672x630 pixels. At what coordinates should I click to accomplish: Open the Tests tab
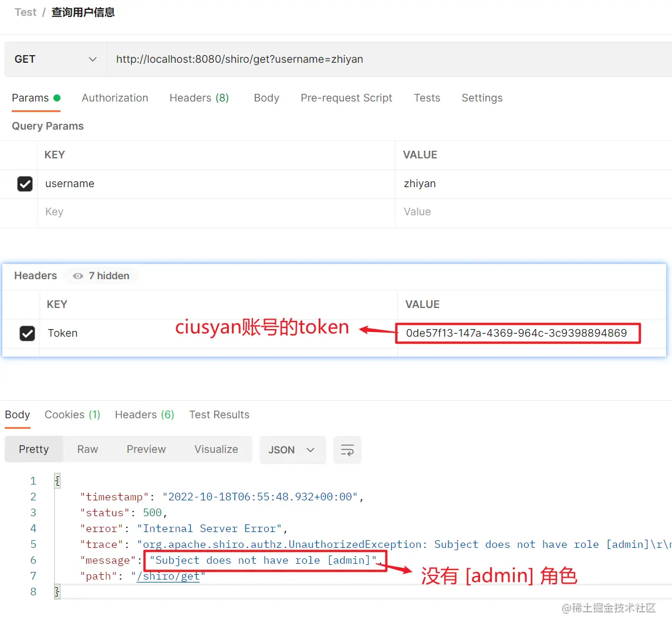click(x=427, y=98)
